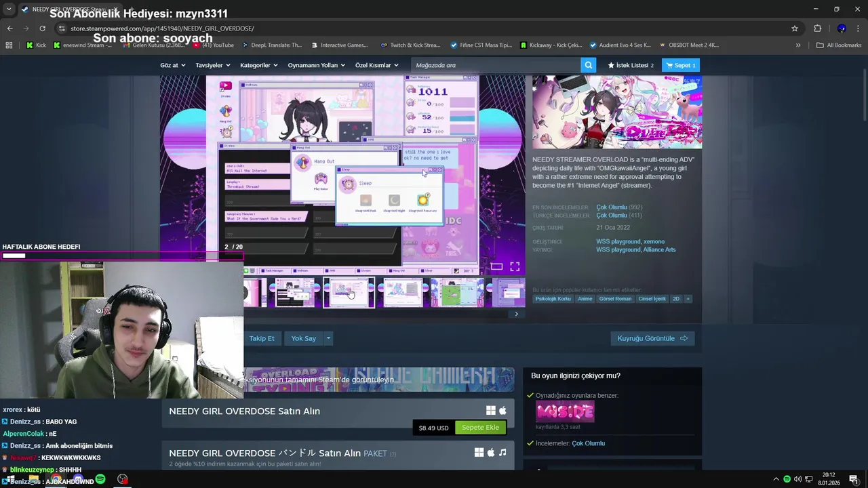Select the highlighted desktop-windows screenshot thumbnail

pyautogui.click(x=349, y=292)
